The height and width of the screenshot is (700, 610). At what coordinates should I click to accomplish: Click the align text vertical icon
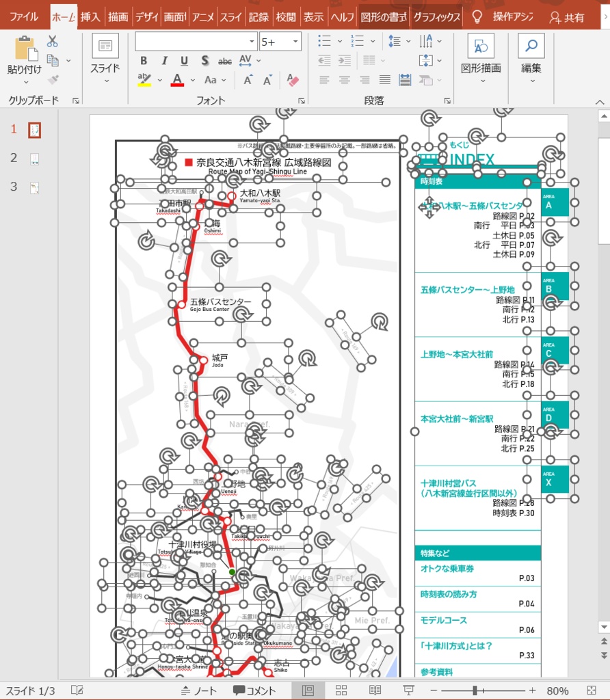[425, 60]
